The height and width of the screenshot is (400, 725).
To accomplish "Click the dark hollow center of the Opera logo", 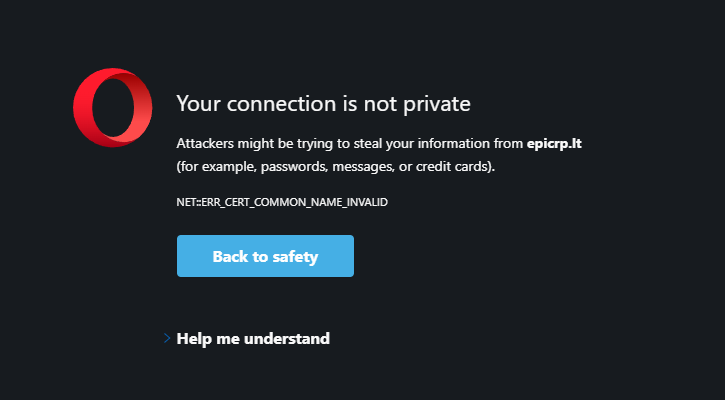I will point(113,107).
